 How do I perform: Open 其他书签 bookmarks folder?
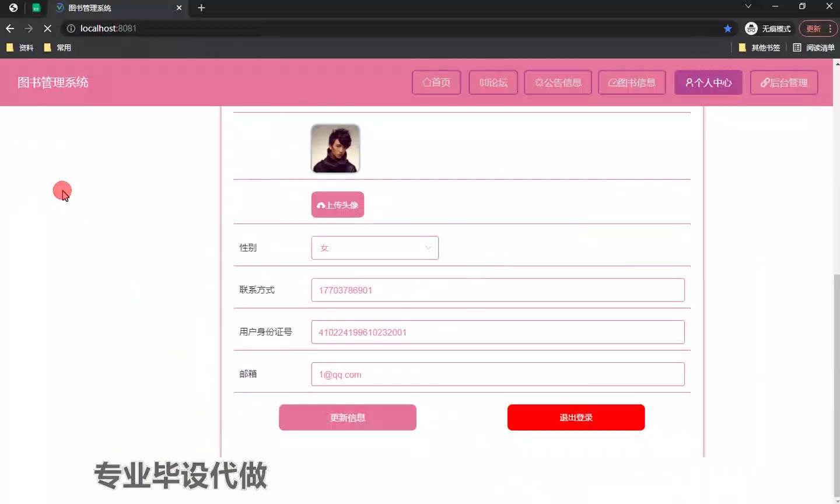tap(759, 48)
